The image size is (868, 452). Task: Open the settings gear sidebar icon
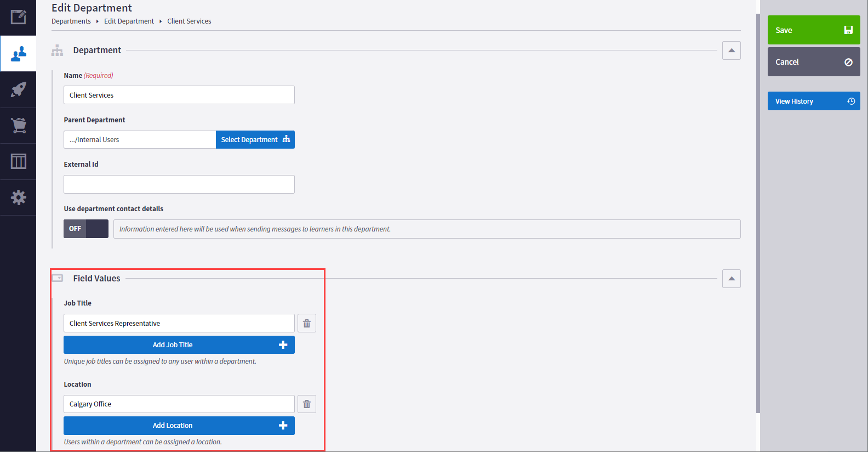18,197
